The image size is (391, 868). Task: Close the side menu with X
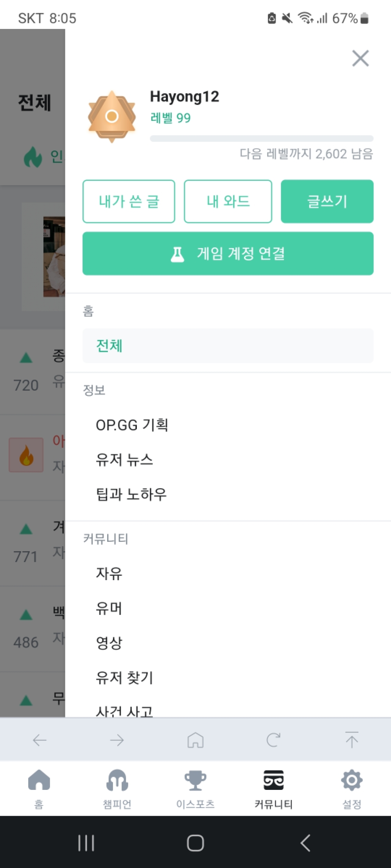click(360, 59)
